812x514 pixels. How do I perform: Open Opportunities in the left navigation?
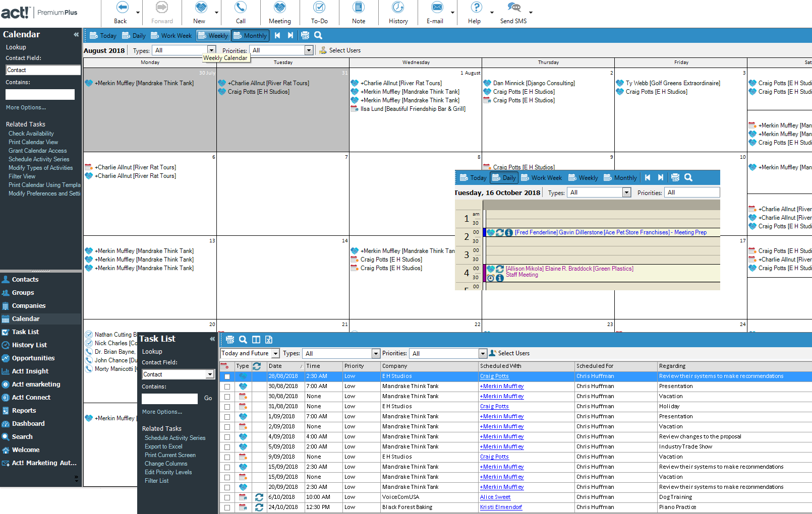[x=33, y=358]
